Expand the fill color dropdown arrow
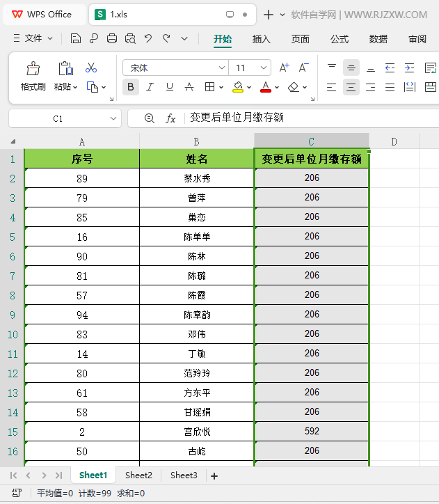Image resolution: width=439 pixels, height=504 pixels. (249, 87)
